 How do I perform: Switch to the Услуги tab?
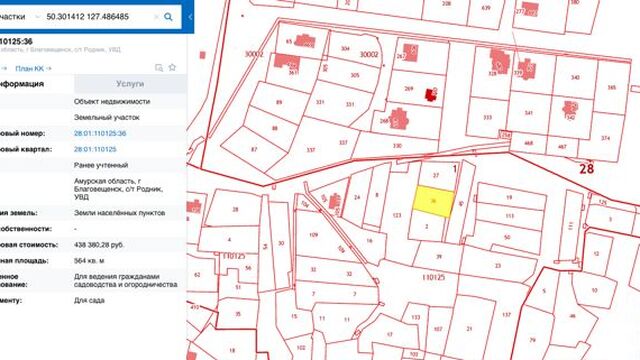(x=130, y=84)
